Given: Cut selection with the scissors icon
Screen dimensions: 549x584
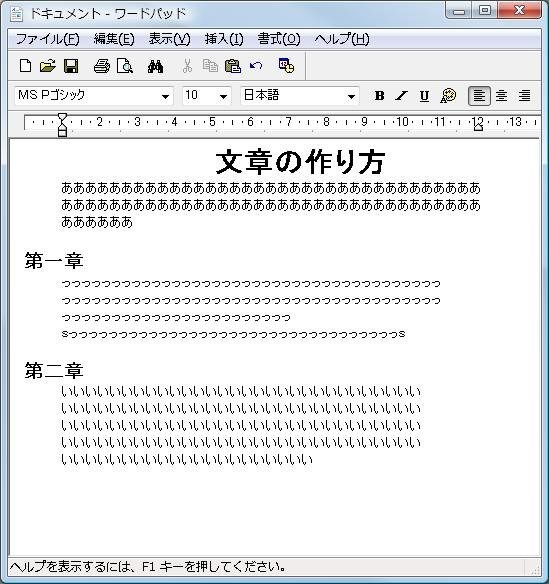Looking at the screenshot, I should pyautogui.click(x=187, y=66).
